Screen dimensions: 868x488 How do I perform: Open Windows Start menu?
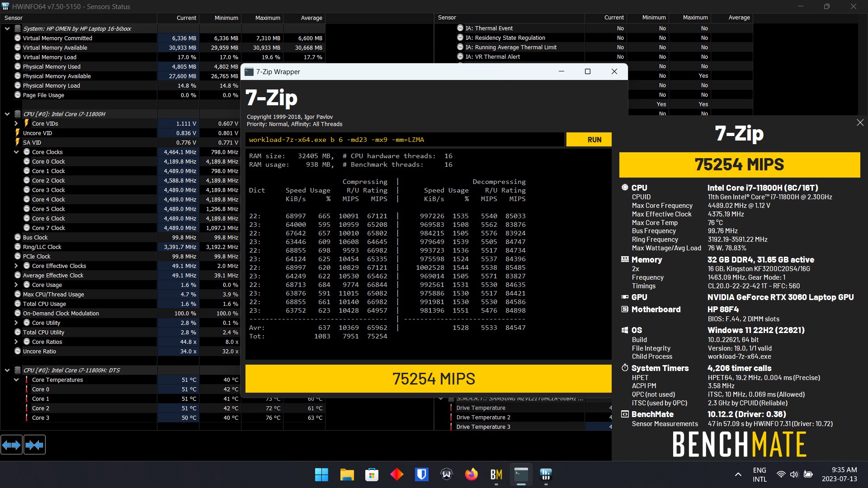(x=321, y=474)
